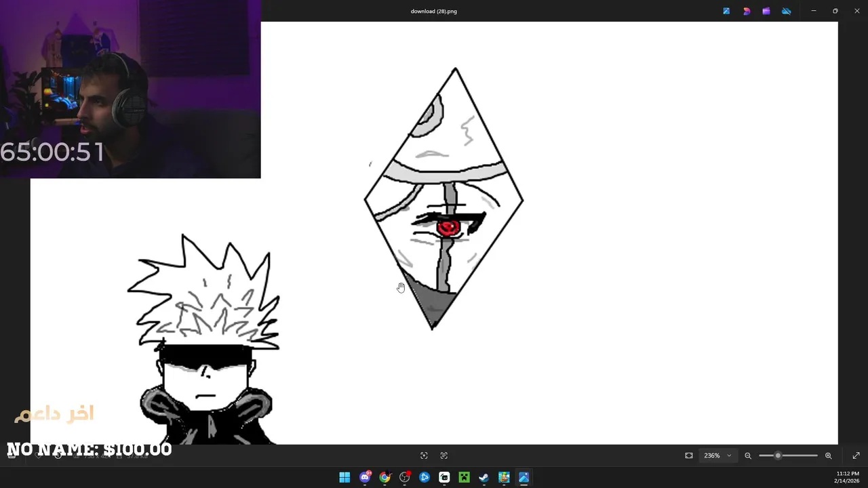Image resolution: width=868 pixels, height=488 pixels.
Task: Open Microsoft Designer from the title bar
Action: pos(747,11)
